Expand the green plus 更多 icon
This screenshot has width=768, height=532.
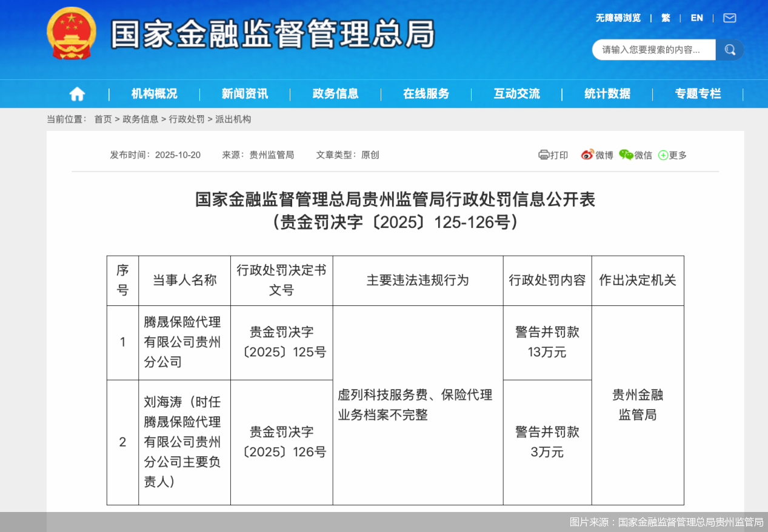click(x=663, y=155)
